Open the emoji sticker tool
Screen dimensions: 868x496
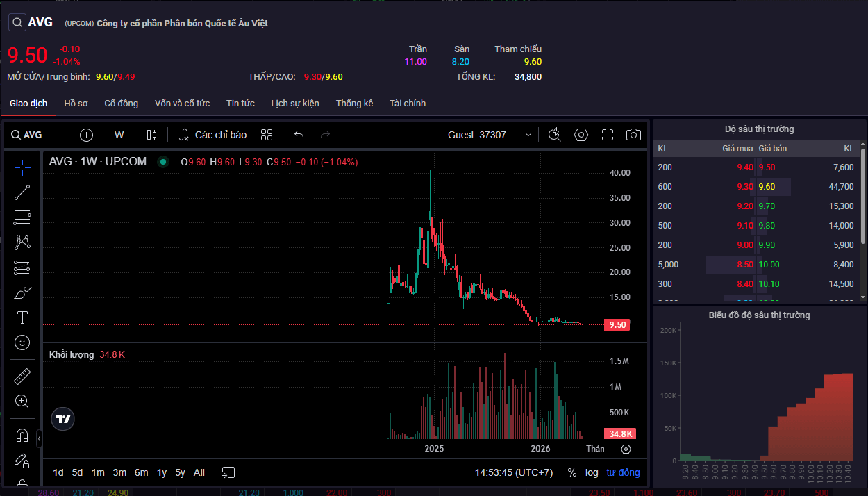[x=22, y=342]
